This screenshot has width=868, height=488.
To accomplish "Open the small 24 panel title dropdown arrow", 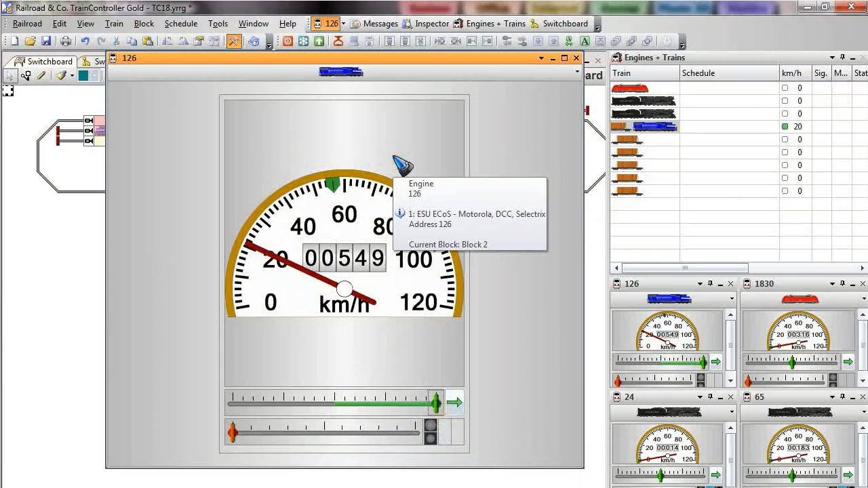I will [x=700, y=397].
